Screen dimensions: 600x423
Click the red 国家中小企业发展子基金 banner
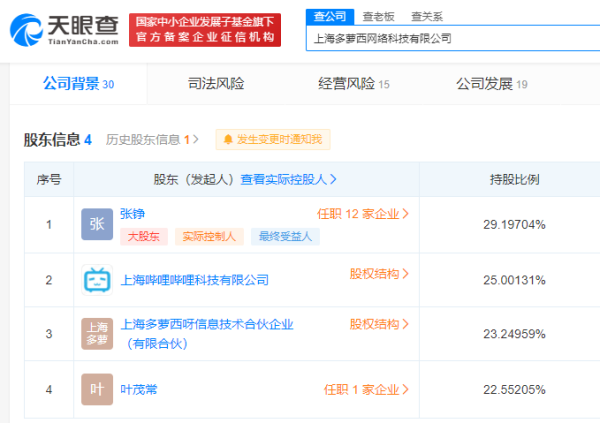(x=205, y=30)
